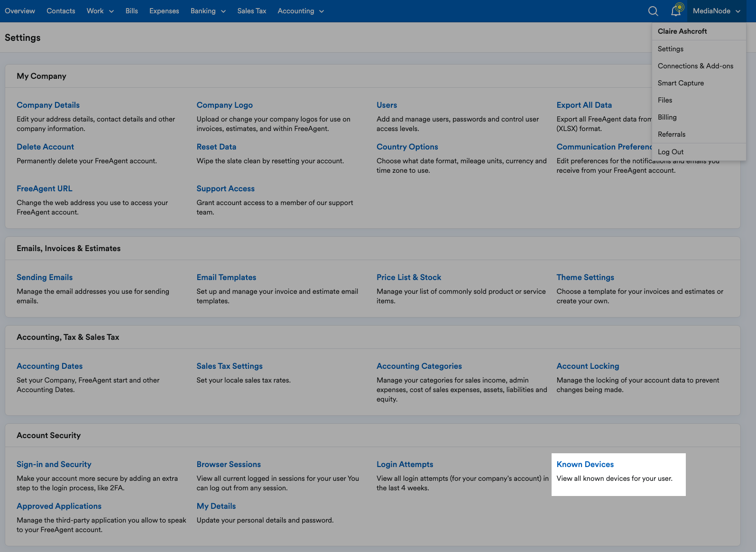
Task: Open the Login Attempts link
Action: [x=405, y=464]
